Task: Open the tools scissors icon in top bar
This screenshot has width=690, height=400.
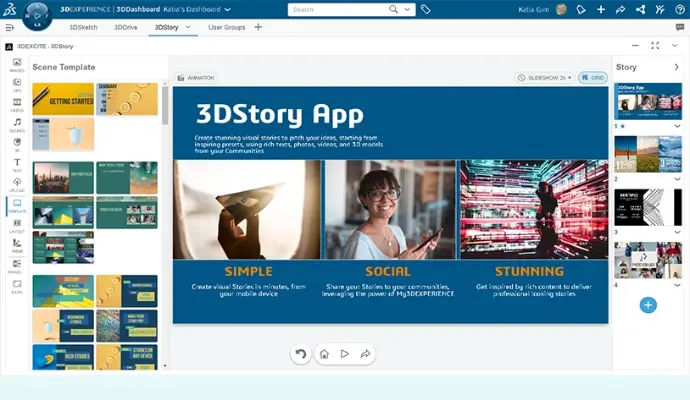Action: pos(660,9)
